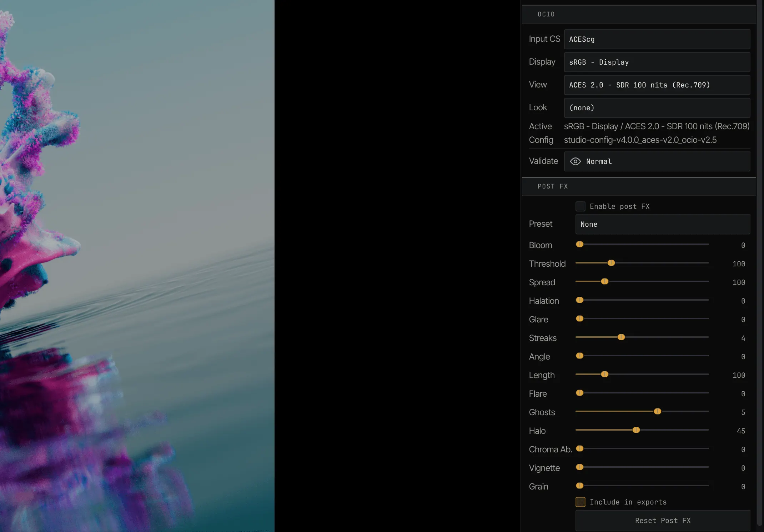764x532 pixels.
Task: Click the Bloom slider handle
Action: point(580,244)
